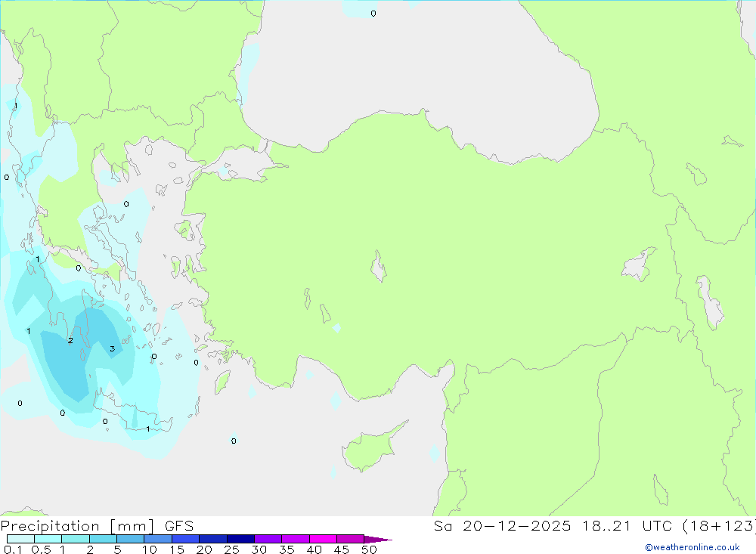Viewport: 756px width, 554px height.
Task: Pick the 1–2 mm legend color box
Action: pyautogui.click(x=76, y=539)
